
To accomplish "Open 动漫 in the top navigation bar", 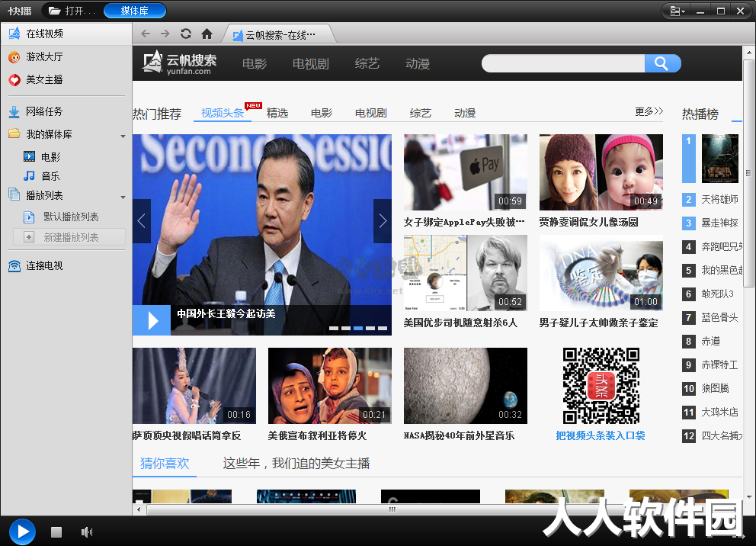I will click(418, 63).
